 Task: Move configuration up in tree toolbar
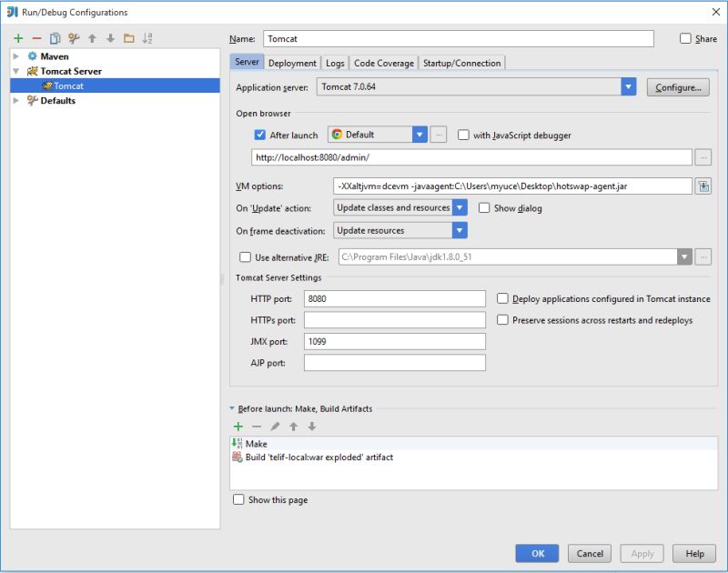pyautogui.click(x=92, y=38)
